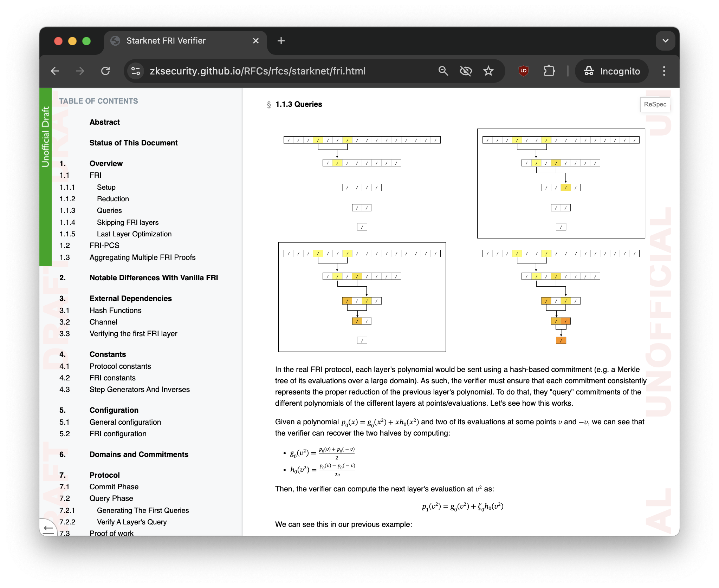
Task: Jump to Notable Differences With Vanilla FRI
Action: 154,278
